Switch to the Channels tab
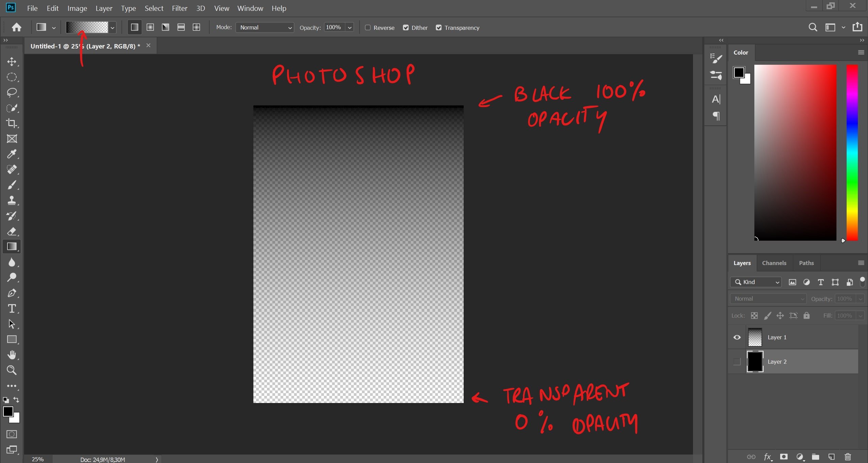The image size is (868, 463). click(774, 263)
